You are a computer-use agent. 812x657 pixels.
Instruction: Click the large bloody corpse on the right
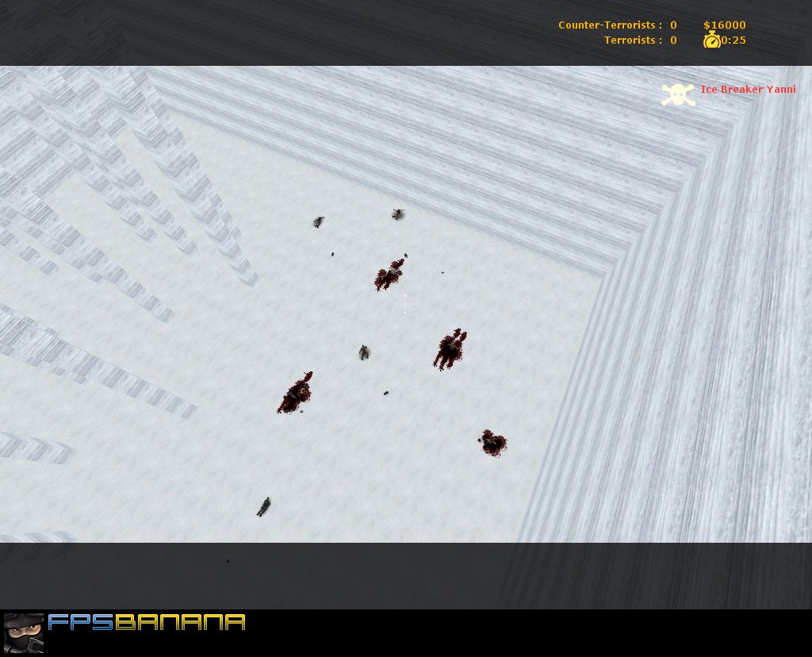tap(450, 348)
